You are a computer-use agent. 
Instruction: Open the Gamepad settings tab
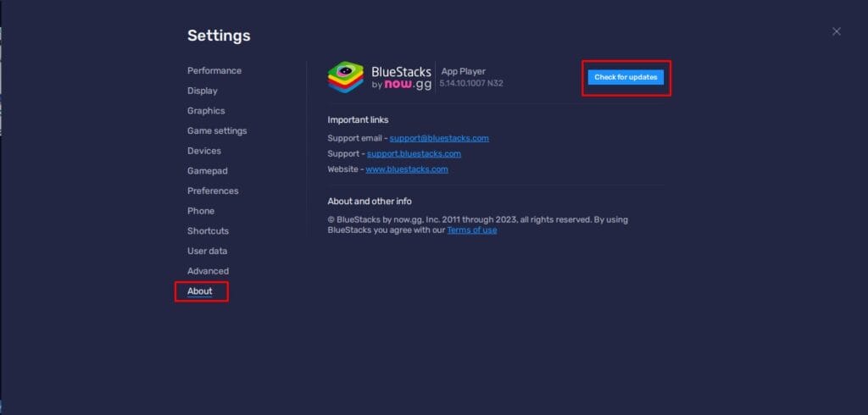pyautogui.click(x=207, y=171)
